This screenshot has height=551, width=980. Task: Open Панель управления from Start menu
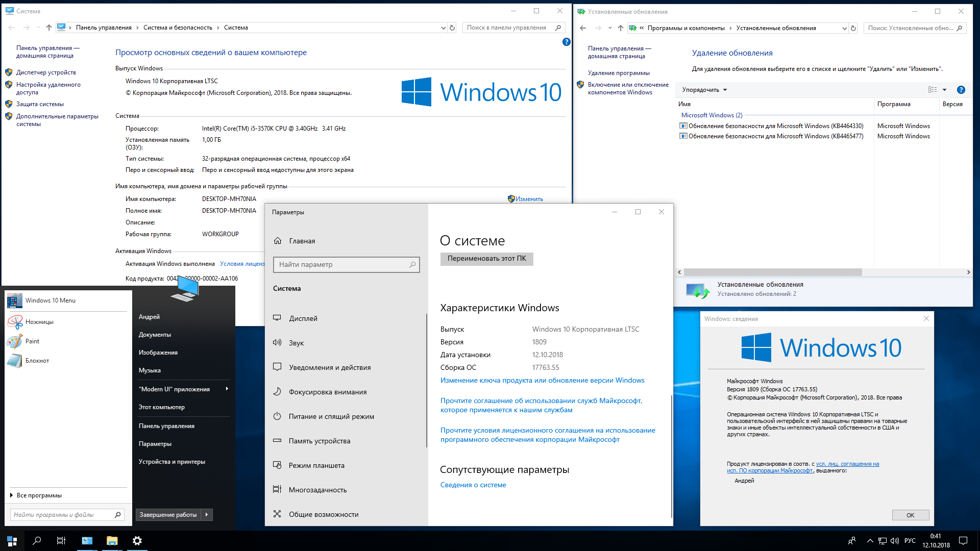click(x=166, y=425)
